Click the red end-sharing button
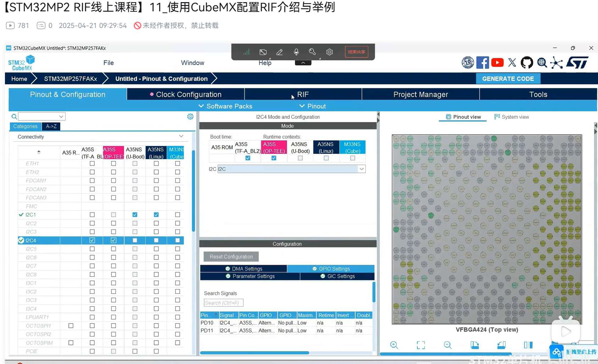 point(357,52)
